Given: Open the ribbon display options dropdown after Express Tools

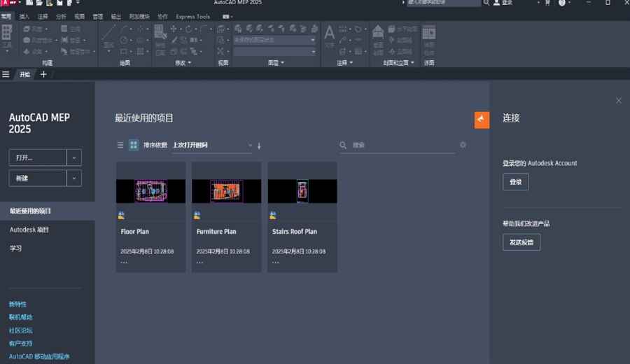Looking at the screenshot, I should pyautogui.click(x=227, y=17).
